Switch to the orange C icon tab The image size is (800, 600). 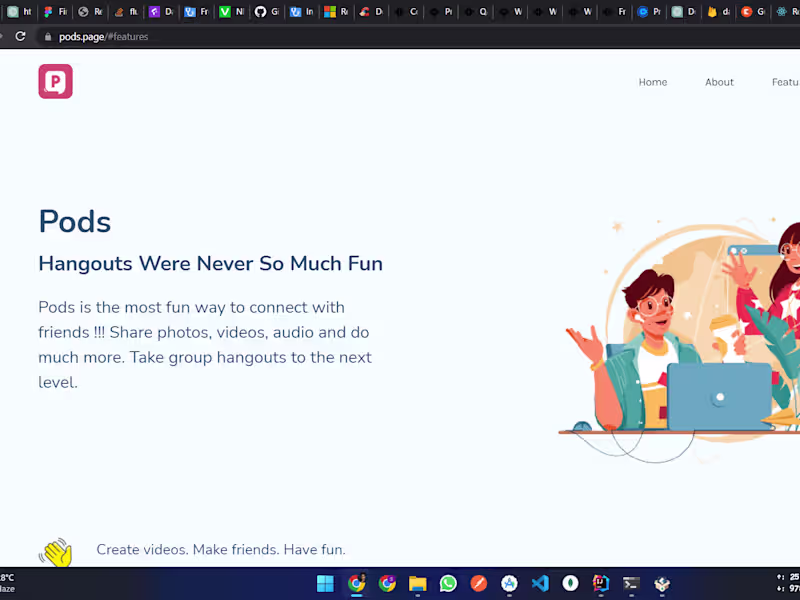pos(753,11)
